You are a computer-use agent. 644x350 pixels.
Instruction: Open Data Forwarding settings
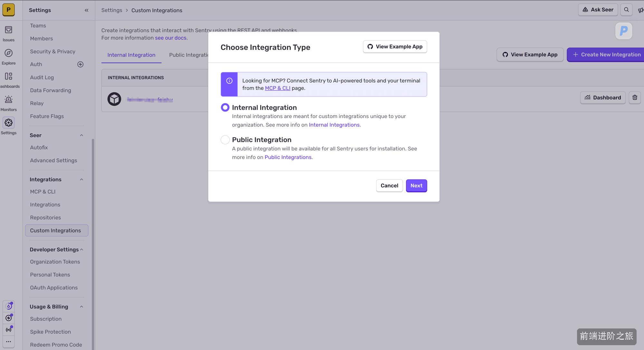click(x=51, y=90)
